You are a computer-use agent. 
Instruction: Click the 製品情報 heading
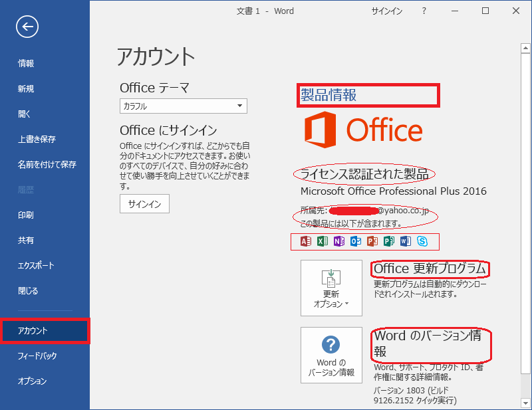point(329,95)
